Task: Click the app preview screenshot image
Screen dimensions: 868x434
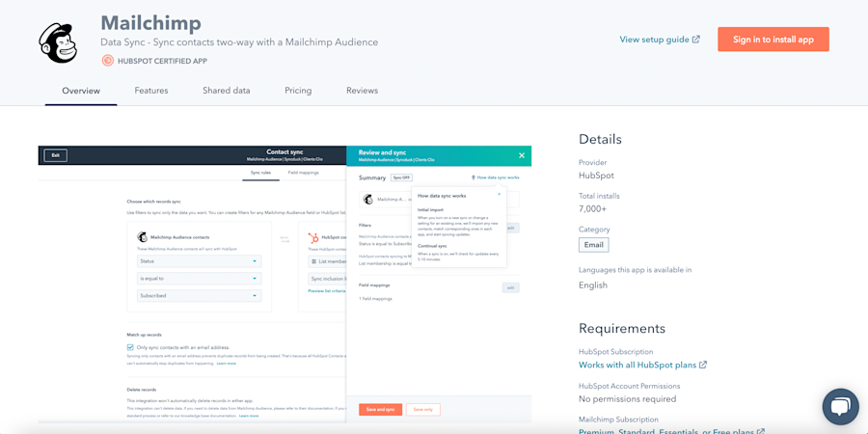Action: 285,285
